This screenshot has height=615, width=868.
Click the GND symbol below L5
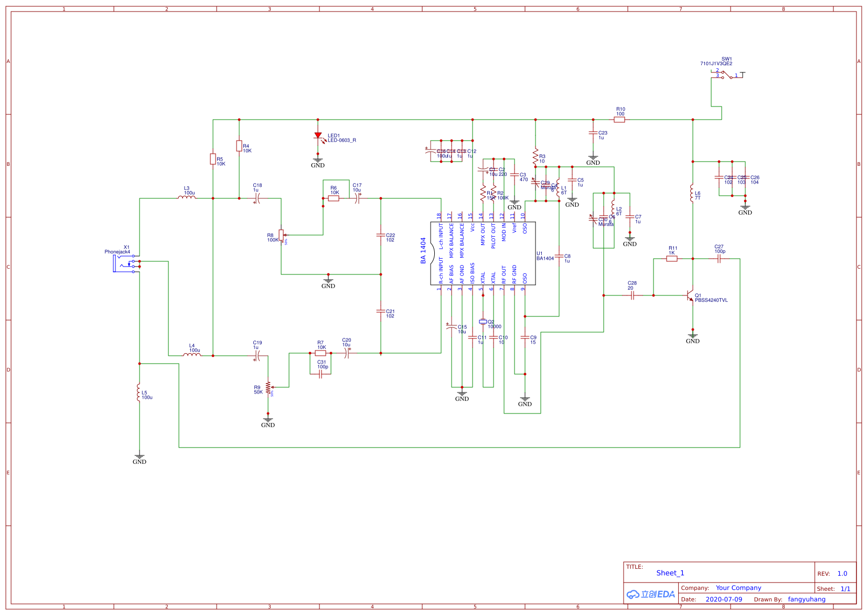(140, 459)
